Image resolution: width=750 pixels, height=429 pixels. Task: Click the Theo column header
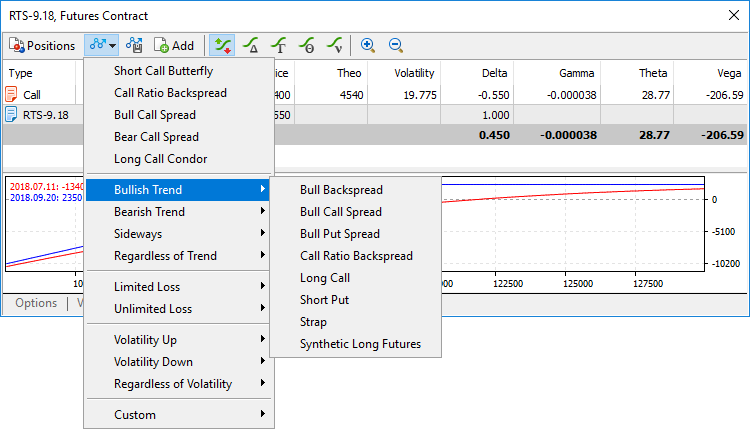point(349,73)
